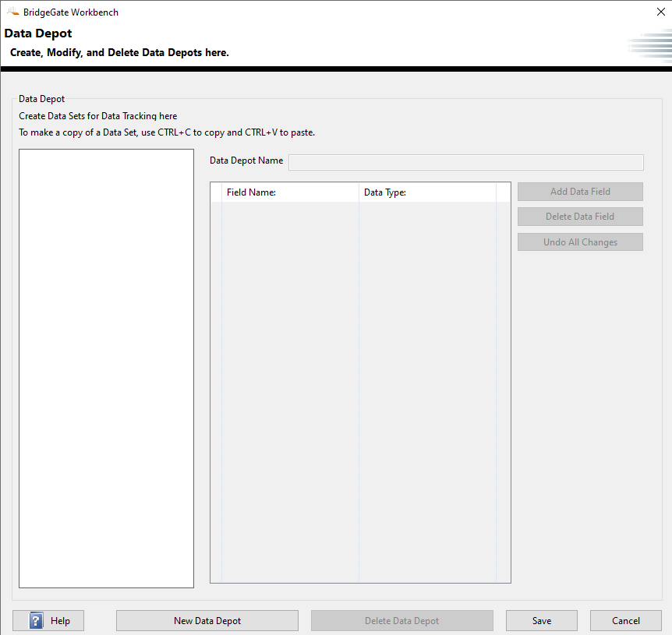Click the BridgeGate Workbench title bar icon
672x635 pixels.
[x=12, y=12]
